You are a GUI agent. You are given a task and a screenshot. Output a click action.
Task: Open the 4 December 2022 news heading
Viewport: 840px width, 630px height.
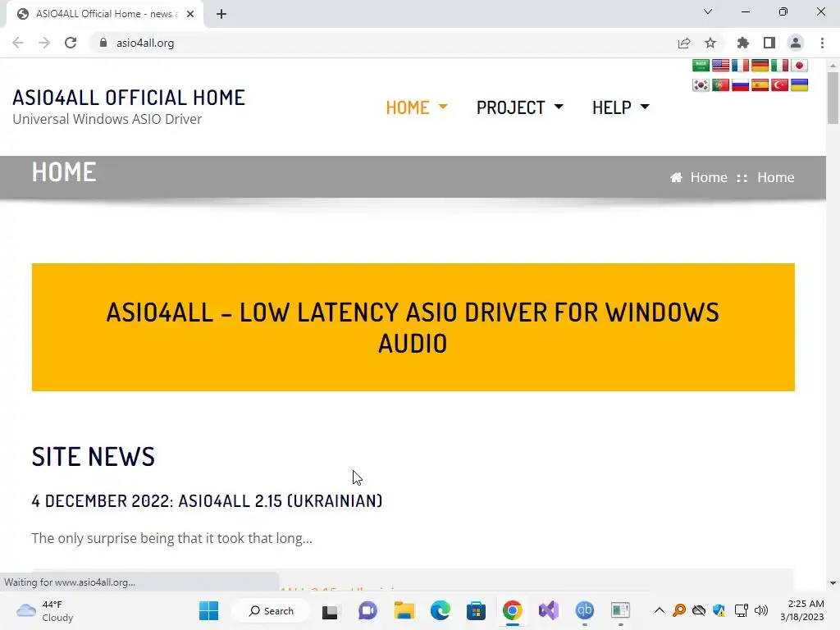pyautogui.click(x=207, y=501)
